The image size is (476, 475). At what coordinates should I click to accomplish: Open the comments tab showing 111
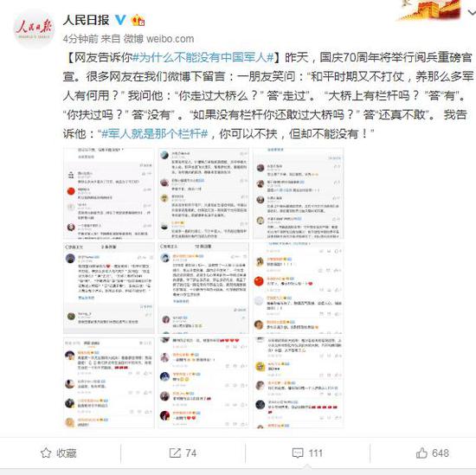(x=307, y=453)
